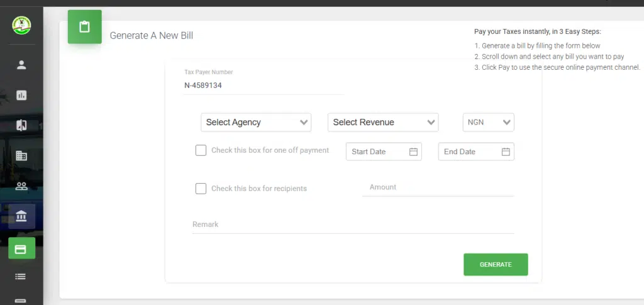This screenshot has height=305, width=644.
Task: Click the Start Date field
Action: pyautogui.click(x=384, y=152)
